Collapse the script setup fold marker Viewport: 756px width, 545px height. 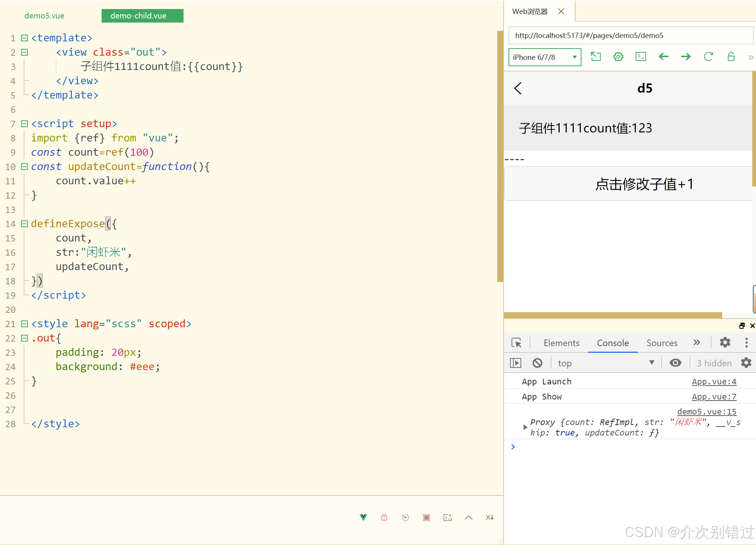24,123
